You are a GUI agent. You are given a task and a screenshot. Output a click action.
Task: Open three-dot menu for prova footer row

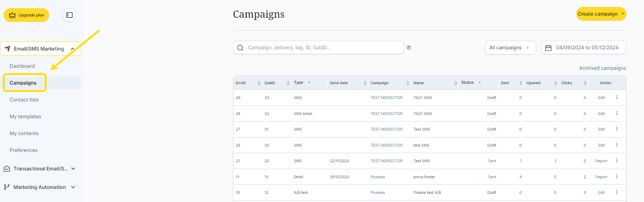tap(617, 177)
